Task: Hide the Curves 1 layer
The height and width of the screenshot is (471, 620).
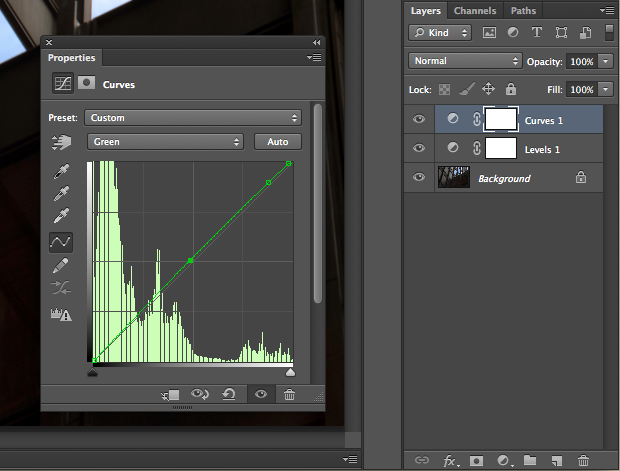Action: pyautogui.click(x=419, y=119)
